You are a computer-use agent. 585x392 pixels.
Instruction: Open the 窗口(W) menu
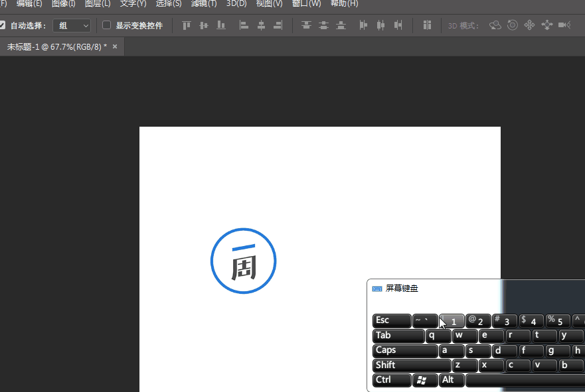click(307, 4)
